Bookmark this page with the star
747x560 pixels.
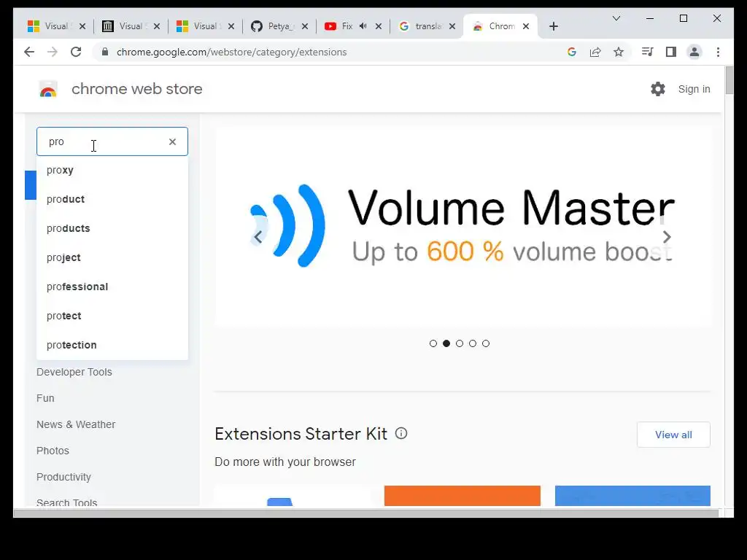pyautogui.click(x=619, y=52)
